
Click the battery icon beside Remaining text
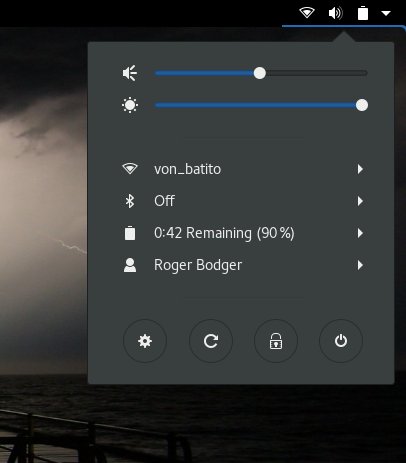coord(130,233)
